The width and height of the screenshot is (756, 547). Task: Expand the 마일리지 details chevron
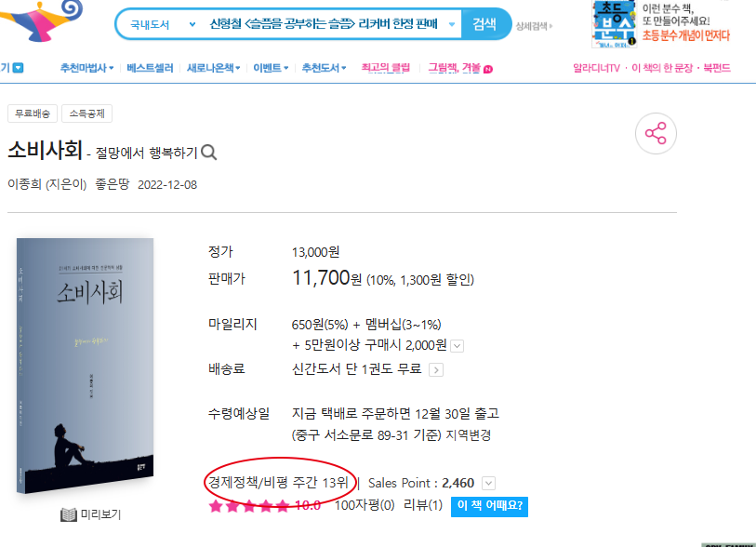tap(458, 346)
